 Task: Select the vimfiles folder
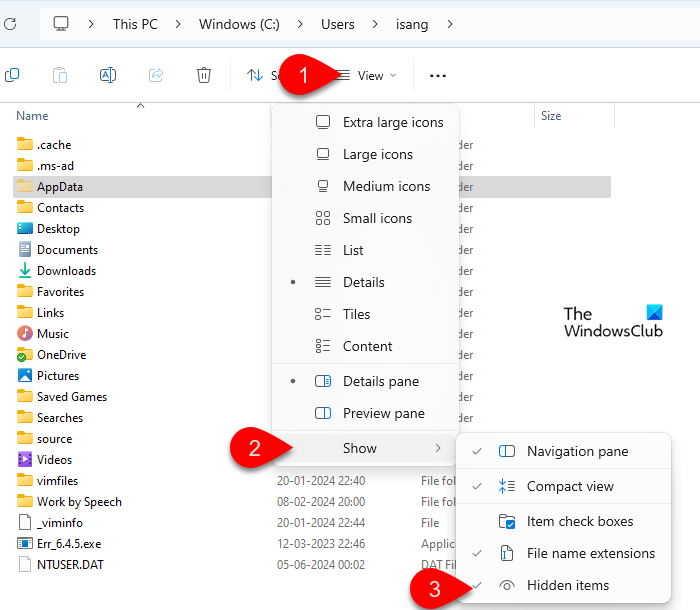click(57, 480)
